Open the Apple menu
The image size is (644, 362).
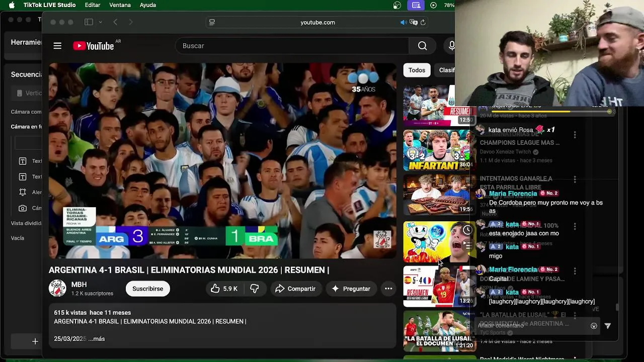12,5
